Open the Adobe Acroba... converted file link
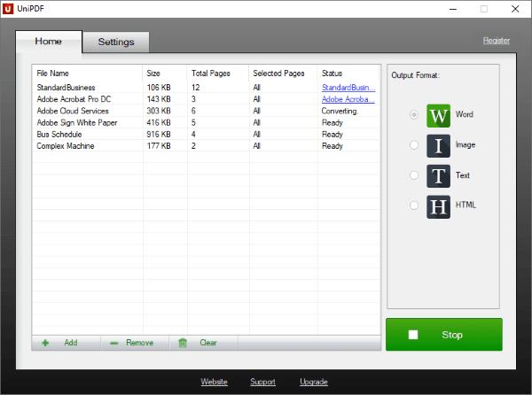 pyautogui.click(x=348, y=99)
